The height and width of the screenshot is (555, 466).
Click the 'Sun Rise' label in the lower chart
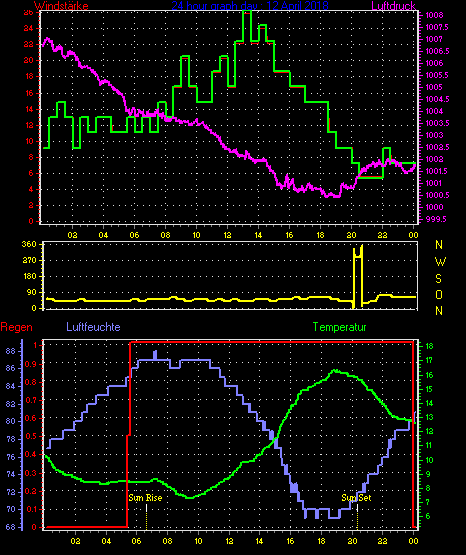[x=145, y=498]
